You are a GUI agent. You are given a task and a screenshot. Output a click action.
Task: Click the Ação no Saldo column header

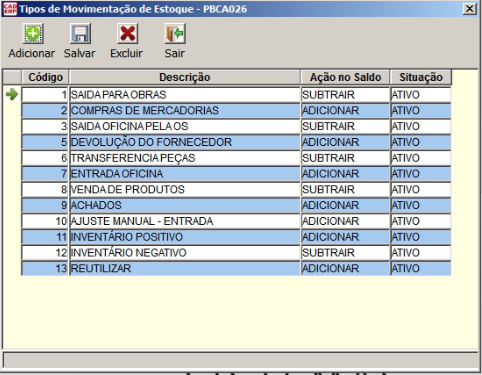tap(345, 77)
